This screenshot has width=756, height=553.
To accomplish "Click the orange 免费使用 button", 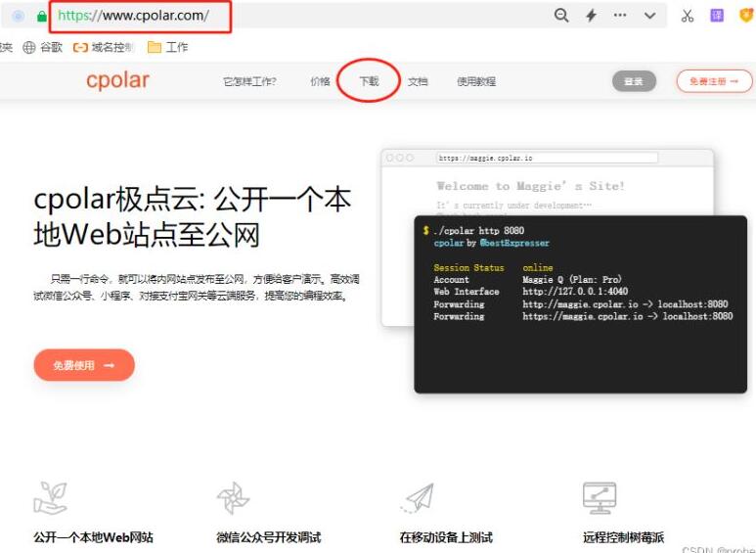I will pos(84,365).
